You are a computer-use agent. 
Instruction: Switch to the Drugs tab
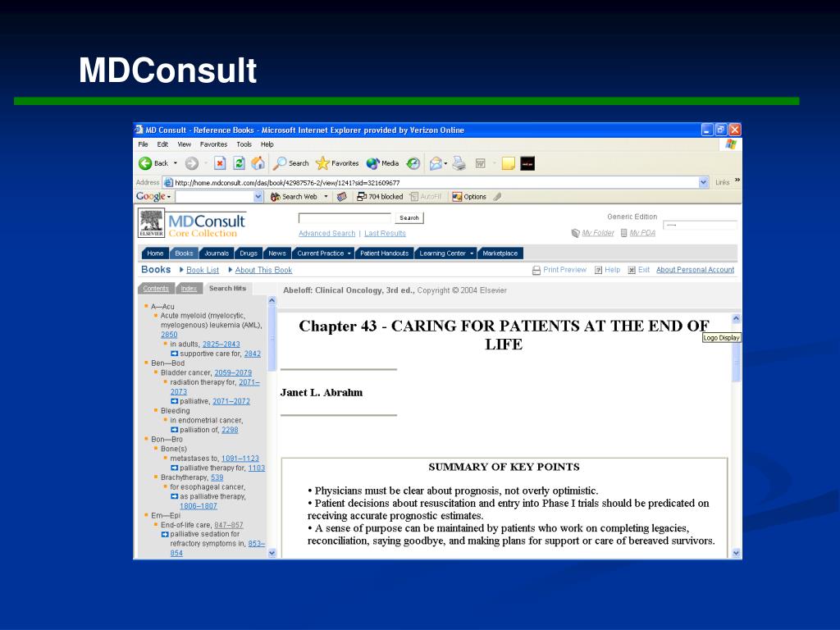(249, 253)
